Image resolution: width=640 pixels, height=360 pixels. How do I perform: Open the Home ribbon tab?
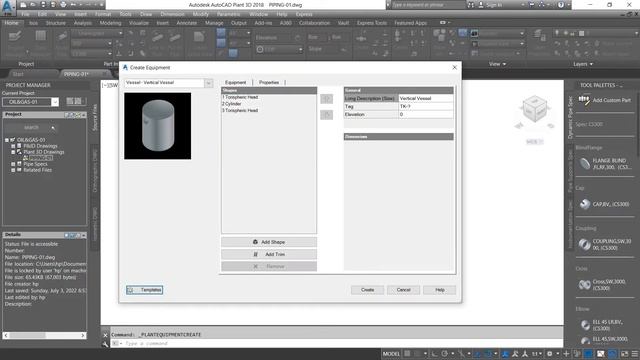point(11,23)
